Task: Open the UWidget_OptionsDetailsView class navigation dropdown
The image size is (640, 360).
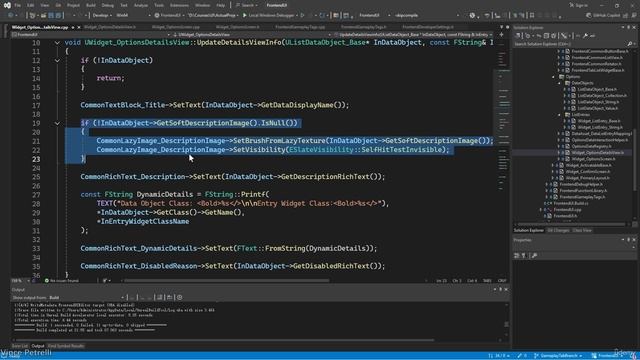Action: coord(251,35)
